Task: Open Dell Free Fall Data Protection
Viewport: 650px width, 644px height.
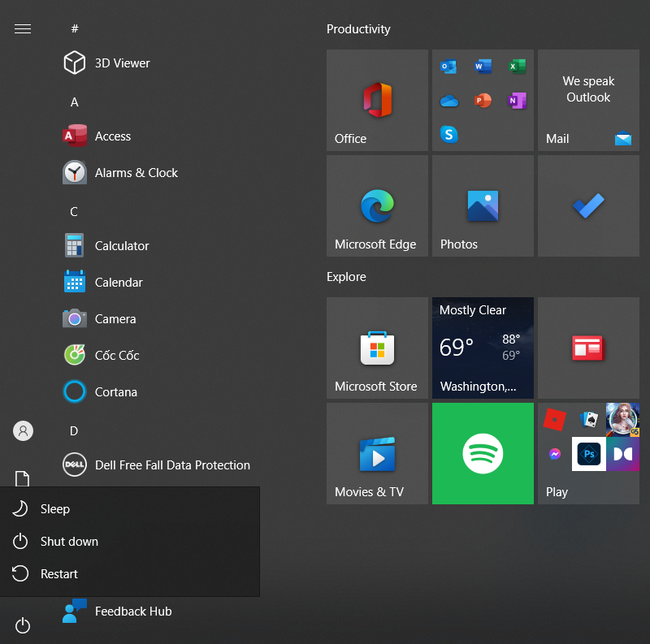Action: [158, 465]
